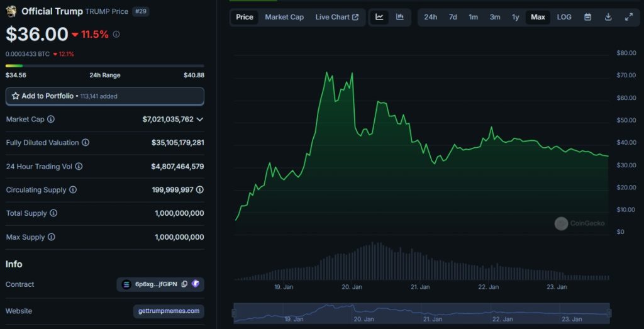Open Fully Diluted Valuation info icon

85,143
